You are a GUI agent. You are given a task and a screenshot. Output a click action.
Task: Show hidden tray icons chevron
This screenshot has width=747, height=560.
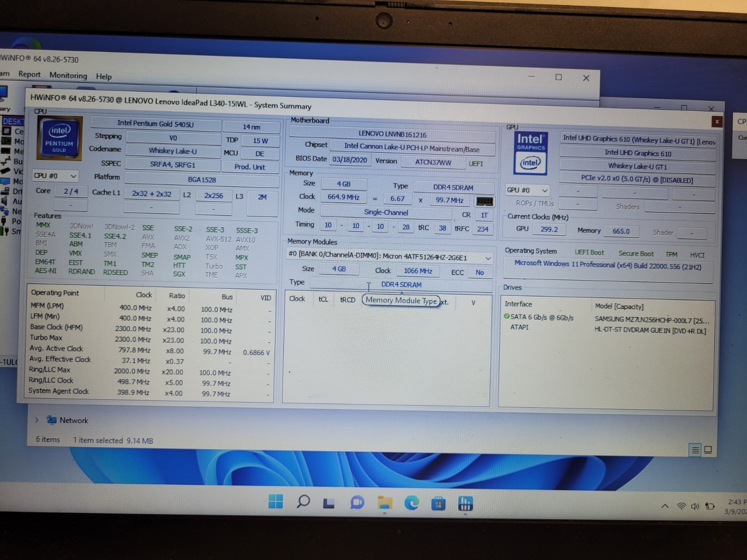[x=665, y=506]
